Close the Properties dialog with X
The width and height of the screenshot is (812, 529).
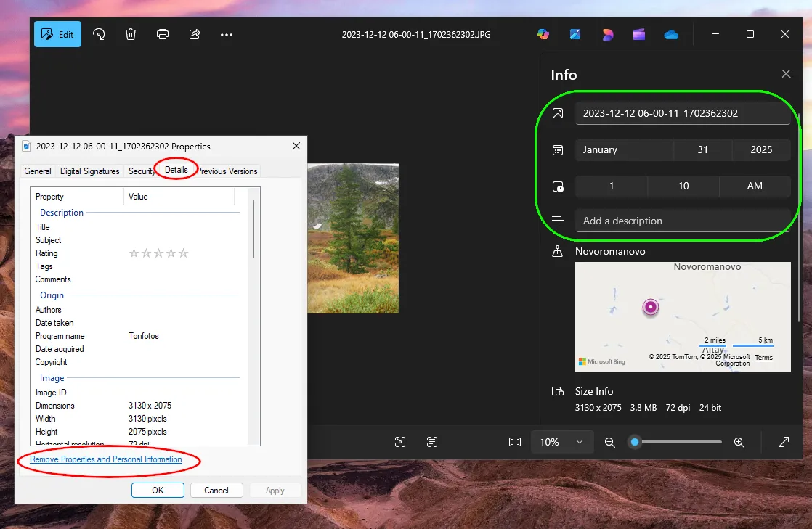pos(296,146)
